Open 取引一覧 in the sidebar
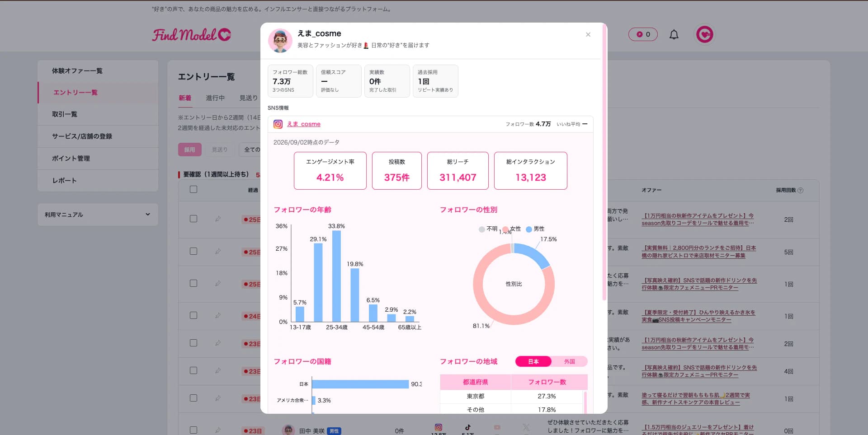The width and height of the screenshot is (868, 435). coord(98,114)
